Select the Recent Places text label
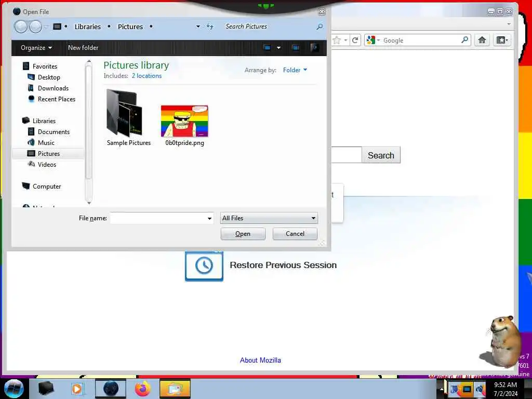This screenshot has width=532, height=399. [56, 99]
